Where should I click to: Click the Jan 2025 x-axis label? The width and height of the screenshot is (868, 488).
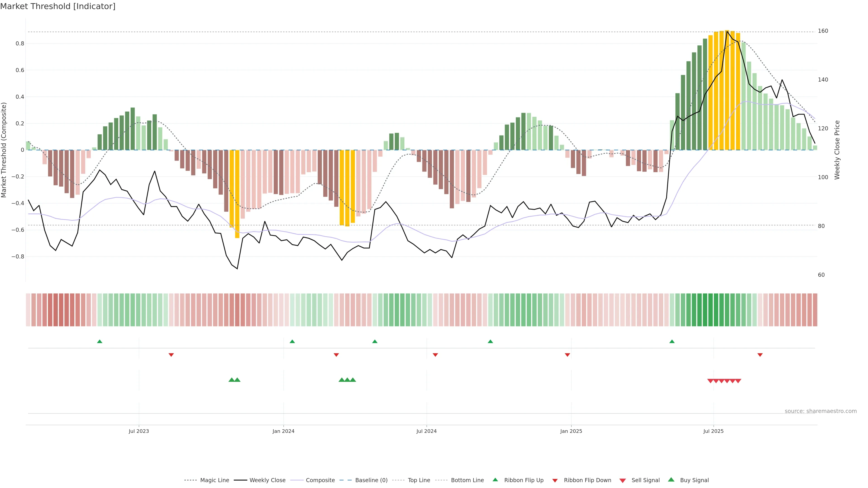pyautogui.click(x=571, y=431)
